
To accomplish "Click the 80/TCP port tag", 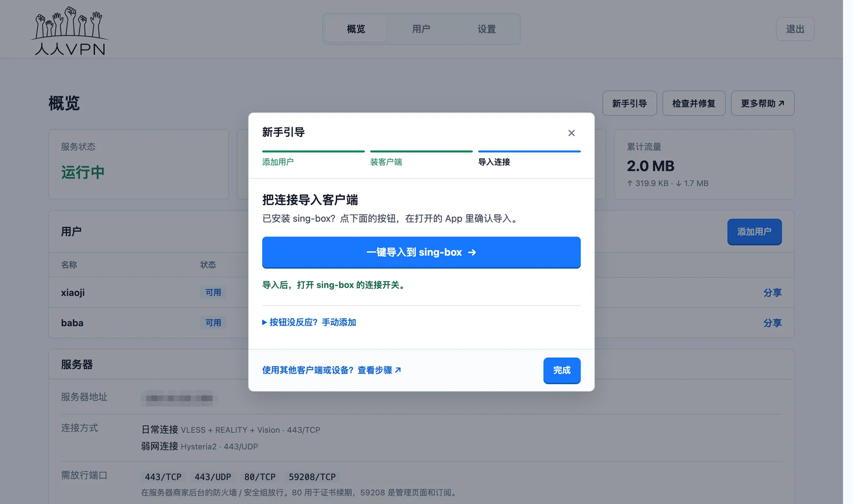I will (260, 477).
